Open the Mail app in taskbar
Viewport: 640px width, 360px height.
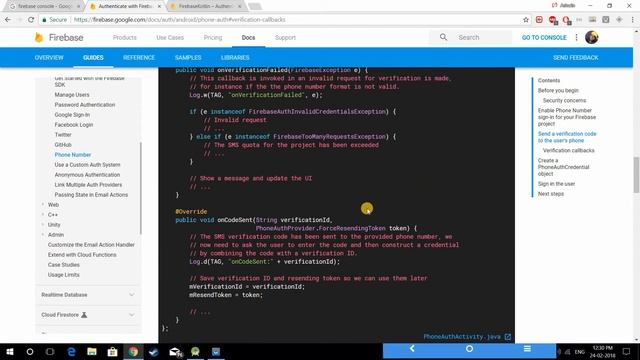pyautogui.click(x=175, y=351)
